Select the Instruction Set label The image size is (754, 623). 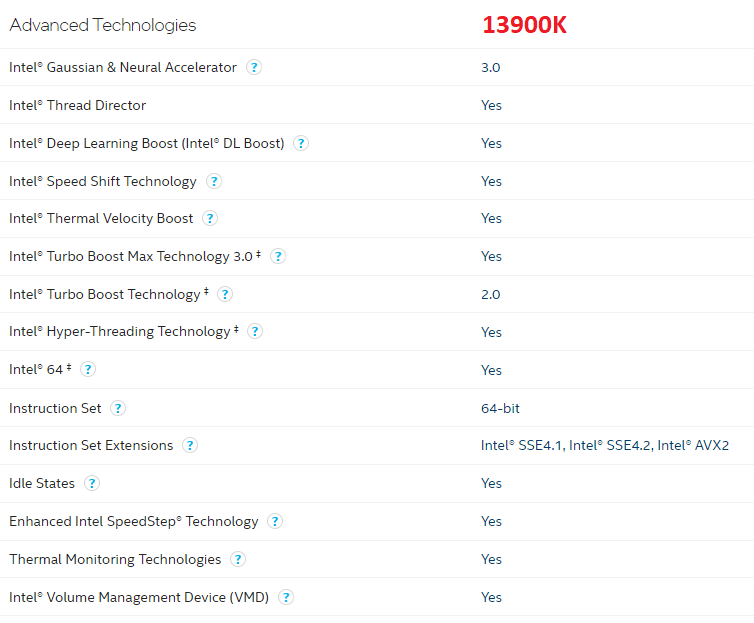55,408
